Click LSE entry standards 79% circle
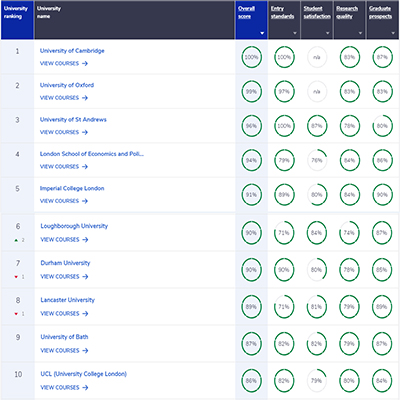The image size is (400, 400). click(x=284, y=160)
